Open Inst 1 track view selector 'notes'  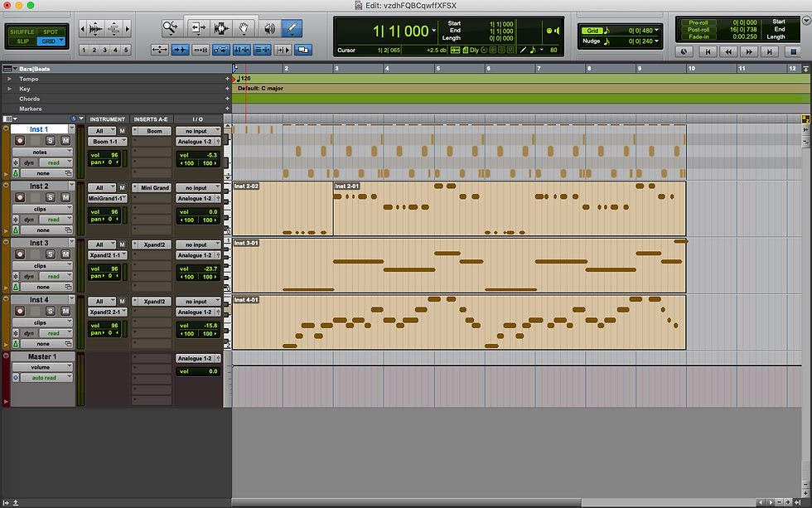[x=42, y=152]
